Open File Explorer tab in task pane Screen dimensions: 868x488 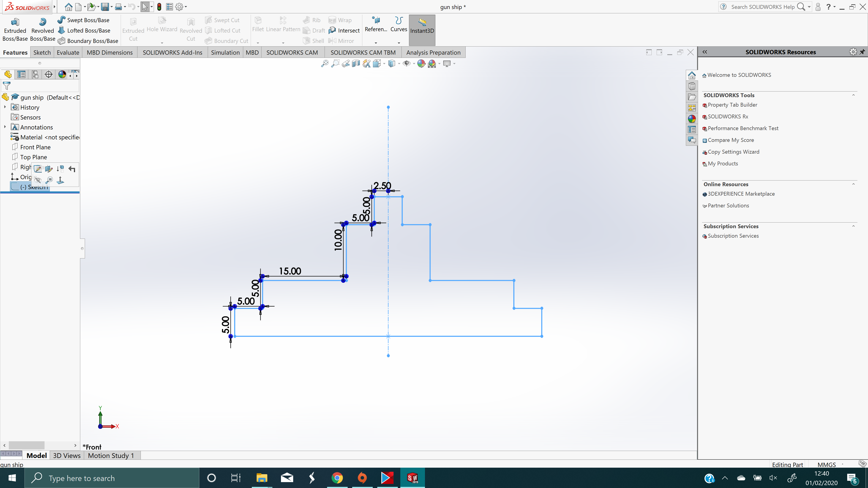692,97
